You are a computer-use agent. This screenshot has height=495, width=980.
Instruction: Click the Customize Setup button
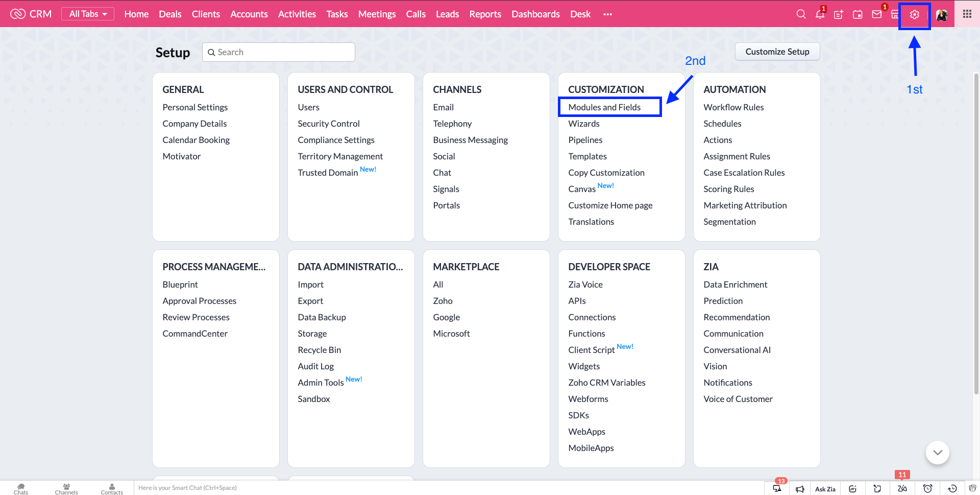pos(777,52)
